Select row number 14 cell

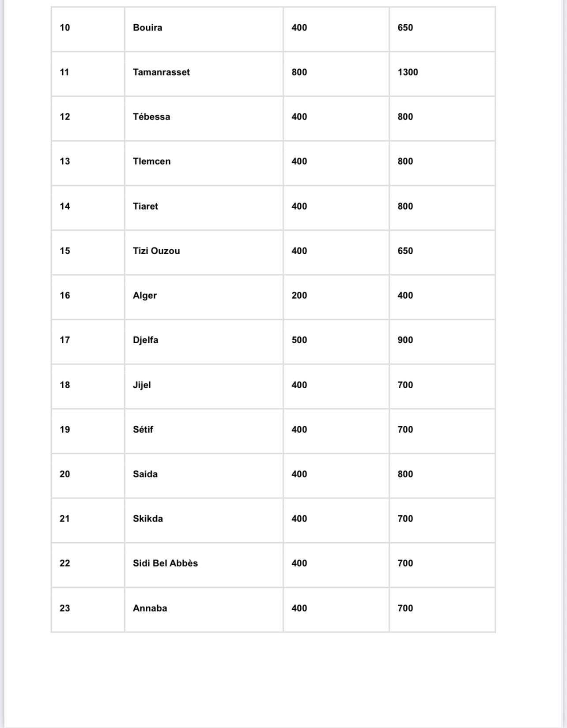[65, 206]
